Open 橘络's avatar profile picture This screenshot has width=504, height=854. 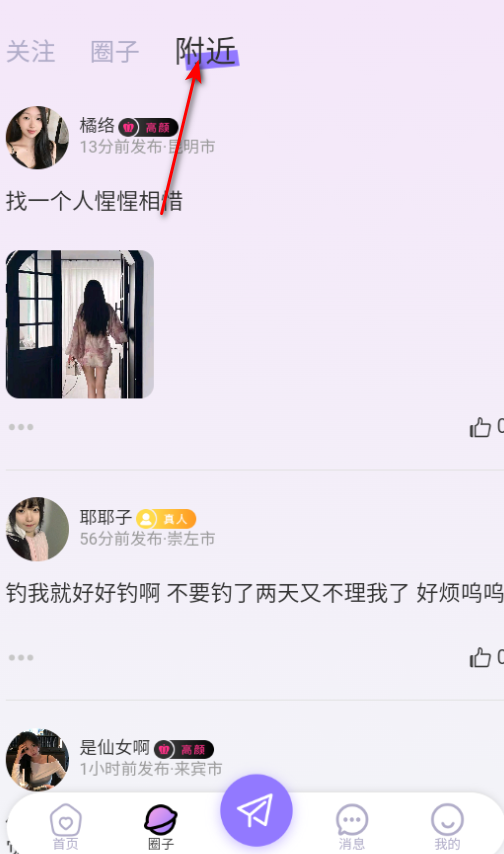pyautogui.click(x=37, y=138)
